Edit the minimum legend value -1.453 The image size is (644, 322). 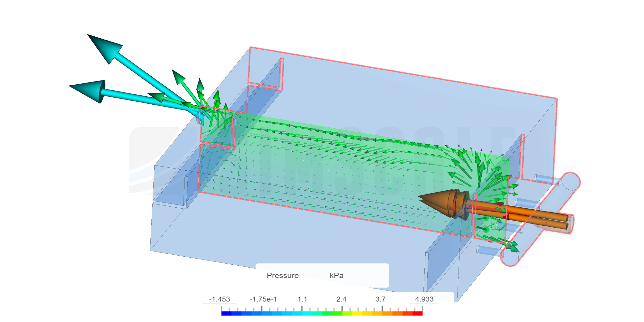[219, 299]
